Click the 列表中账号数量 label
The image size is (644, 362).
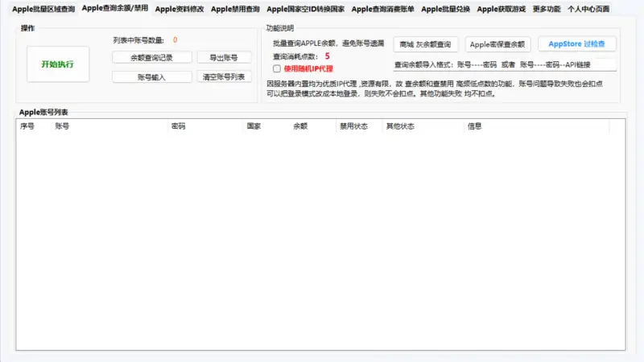point(138,40)
